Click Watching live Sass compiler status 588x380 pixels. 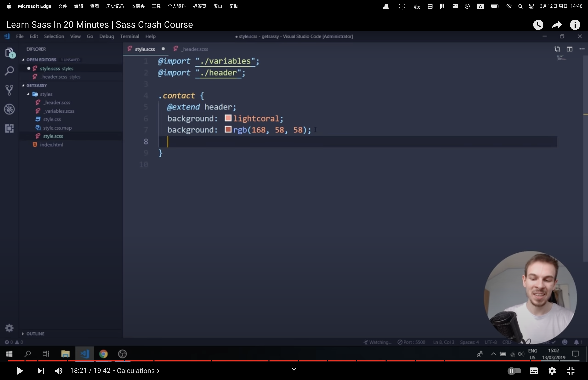coord(378,342)
